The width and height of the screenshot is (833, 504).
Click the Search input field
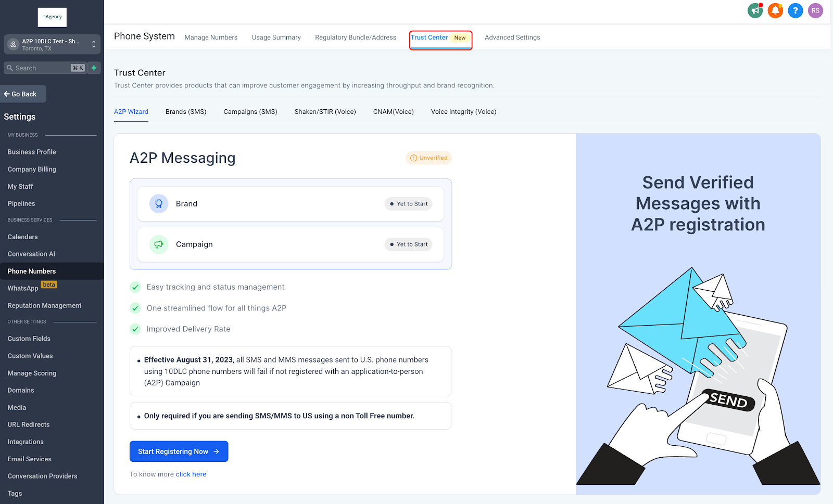point(45,68)
